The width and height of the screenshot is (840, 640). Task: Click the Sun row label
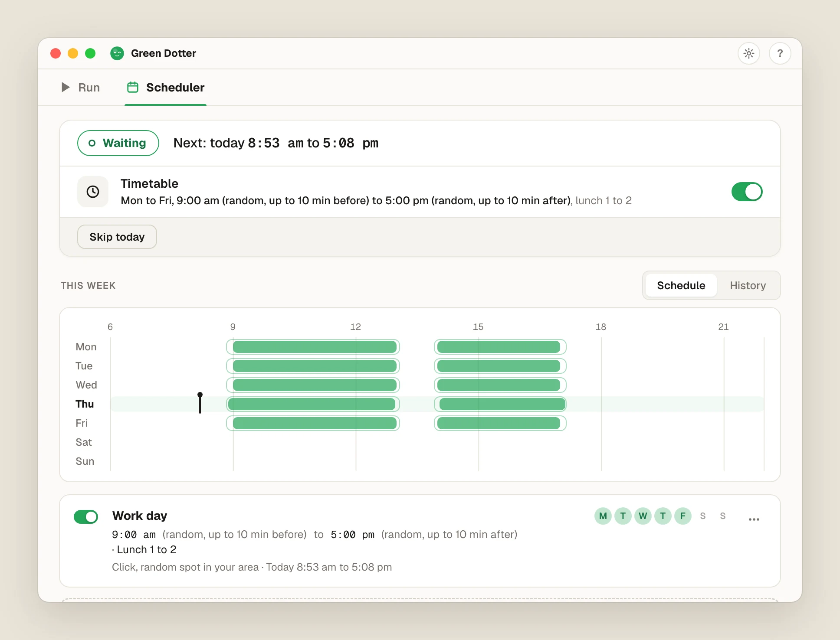pyautogui.click(x=85, y=461)
